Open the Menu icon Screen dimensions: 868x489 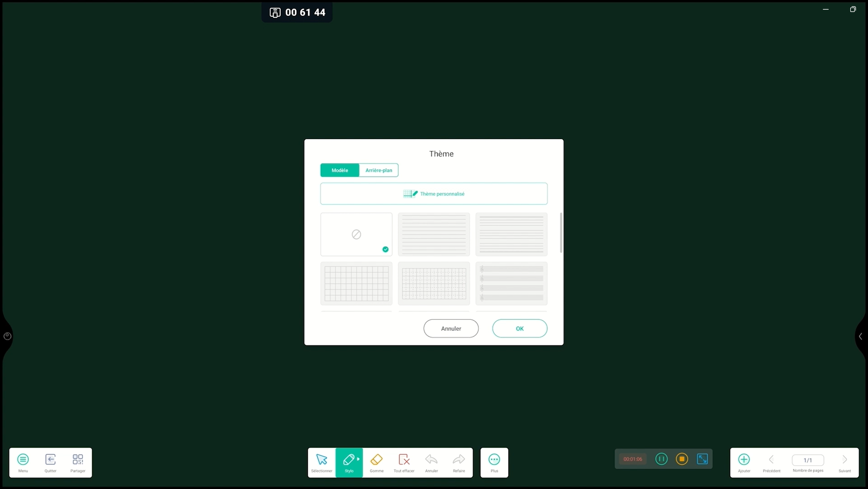pyautogui.click(x=23, y=459)
